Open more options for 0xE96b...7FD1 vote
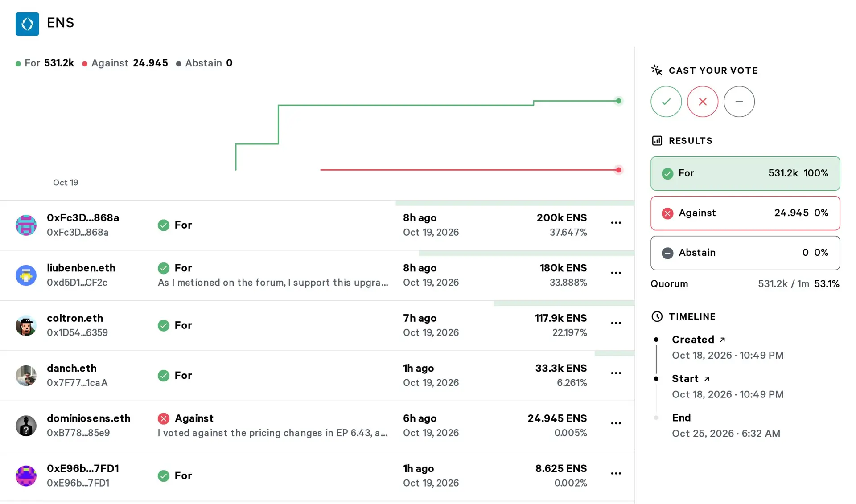 tap(616, 473)
